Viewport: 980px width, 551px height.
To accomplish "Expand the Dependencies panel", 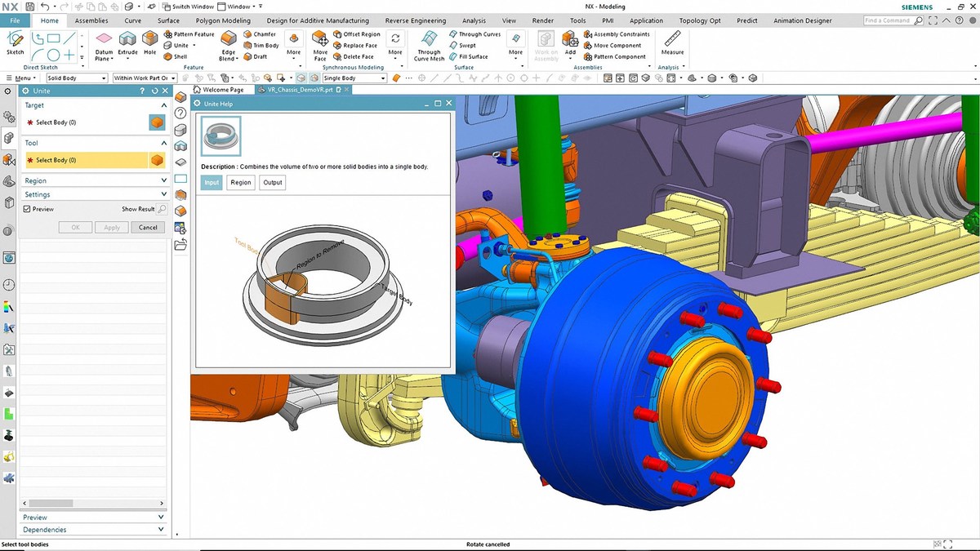I will [x=94, y=530].
